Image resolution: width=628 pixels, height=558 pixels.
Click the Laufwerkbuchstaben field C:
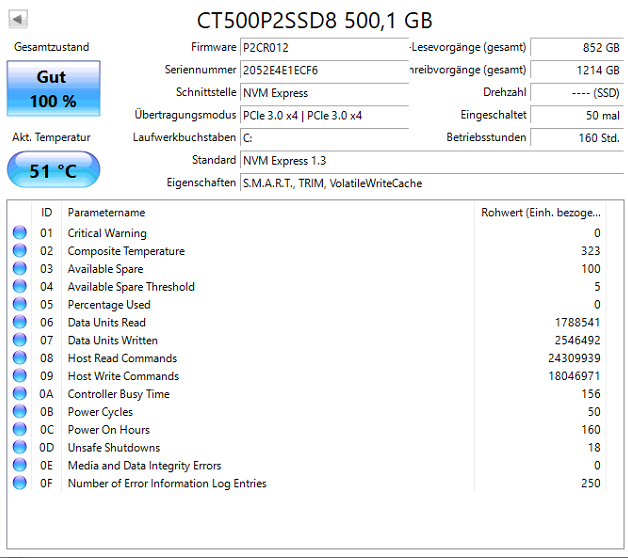pyautogui.click(x=324, y=138)
